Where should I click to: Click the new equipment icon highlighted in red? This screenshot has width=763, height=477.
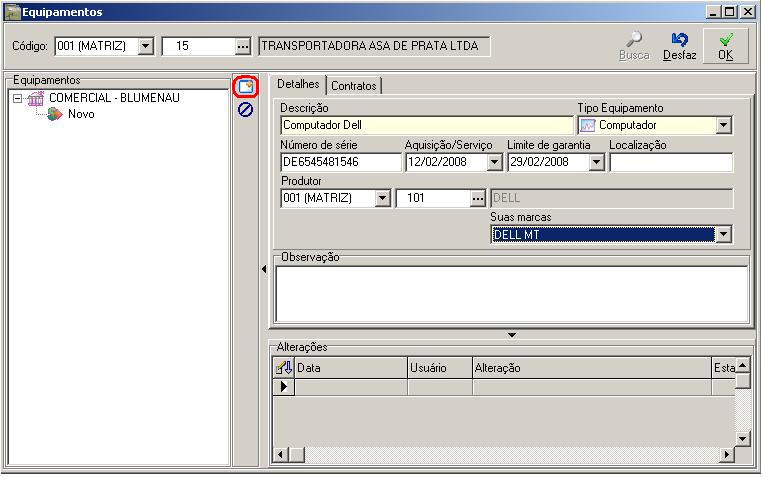point(245,87)
